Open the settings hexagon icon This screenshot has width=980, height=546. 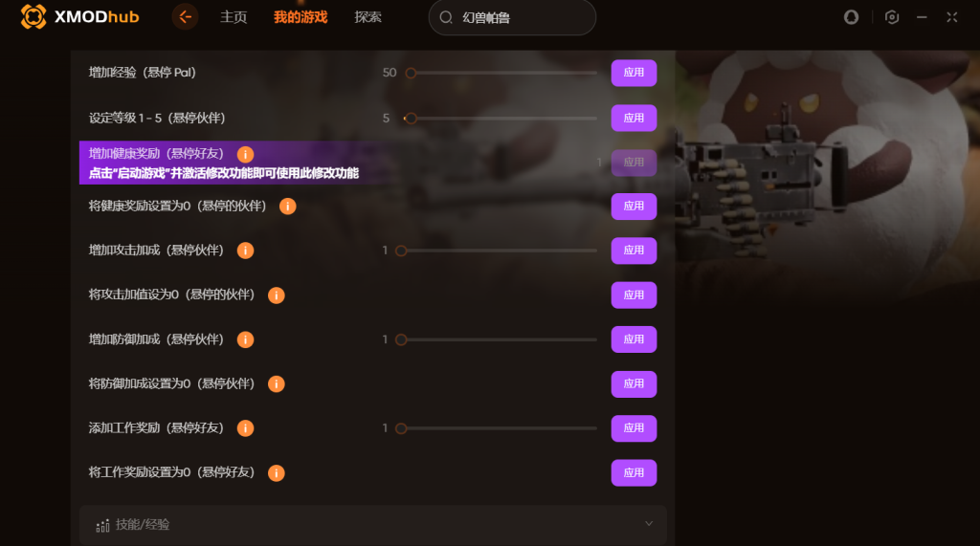pyautogui.click(x=892, y=17)
